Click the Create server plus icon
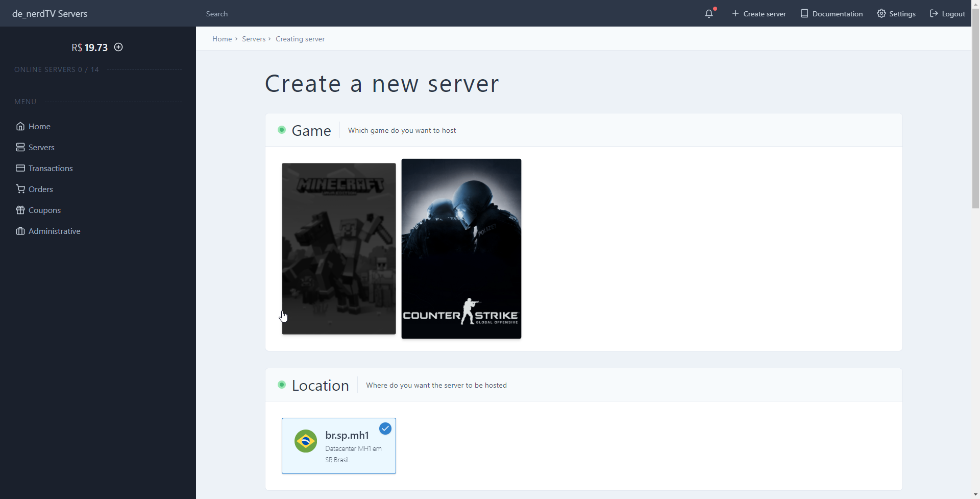 pos(736,13)
